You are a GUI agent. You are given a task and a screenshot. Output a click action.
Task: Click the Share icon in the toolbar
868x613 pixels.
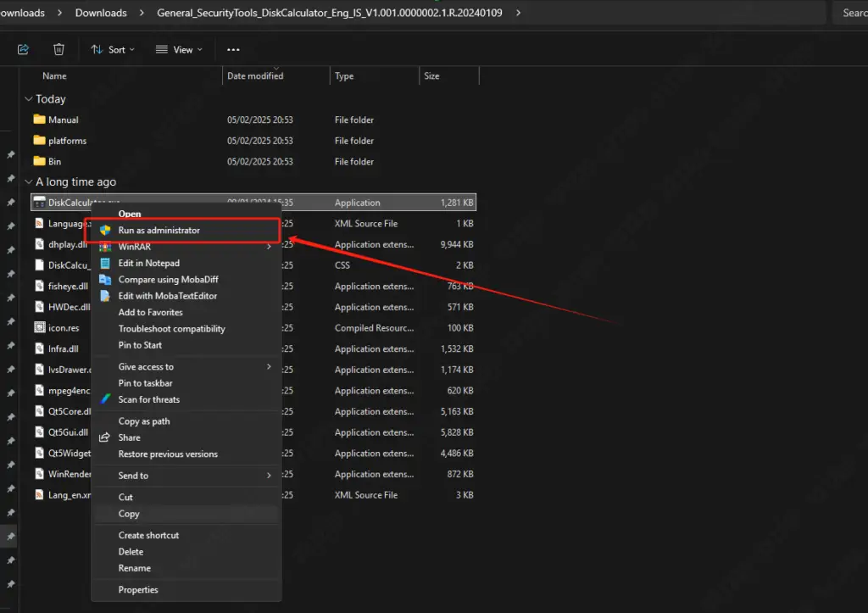23,49
